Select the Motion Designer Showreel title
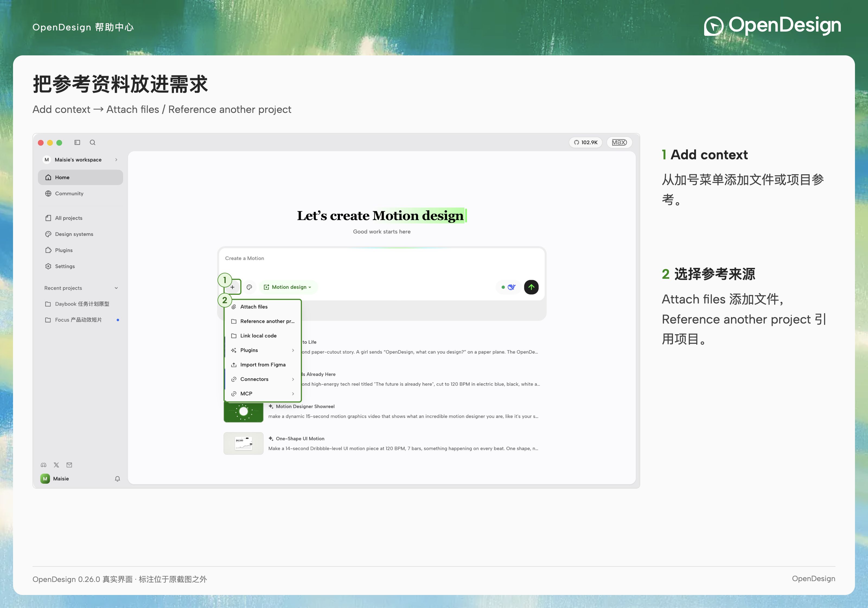 pyautogui.click(x=305, y=406)
